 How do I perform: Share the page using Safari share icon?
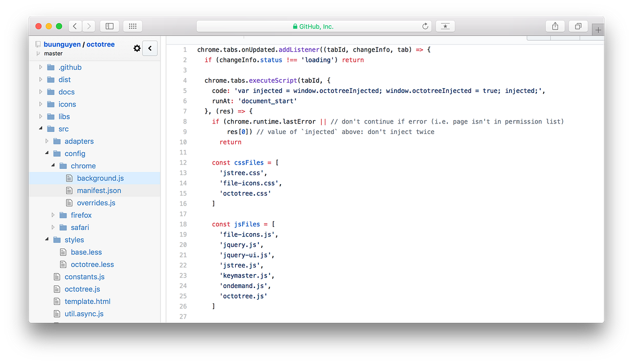click(554, 25)
